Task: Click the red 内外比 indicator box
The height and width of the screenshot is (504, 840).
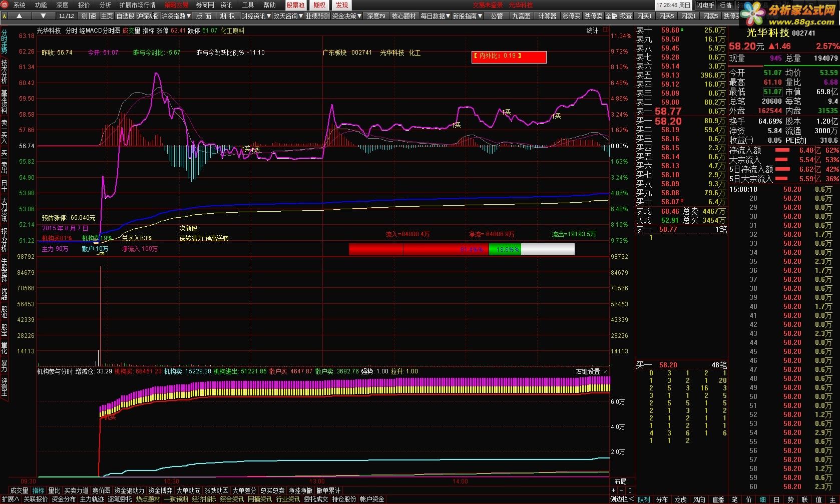Action: click(x=509, y=57)
